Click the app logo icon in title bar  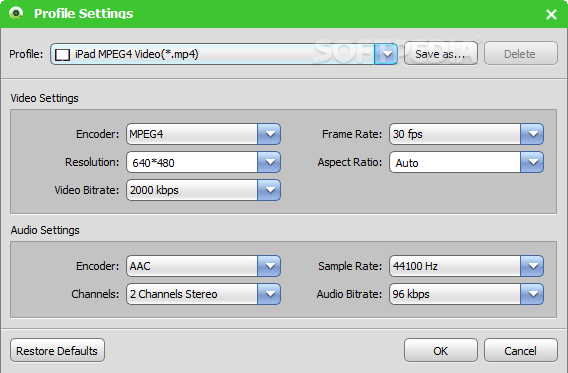tap(16, 13)
